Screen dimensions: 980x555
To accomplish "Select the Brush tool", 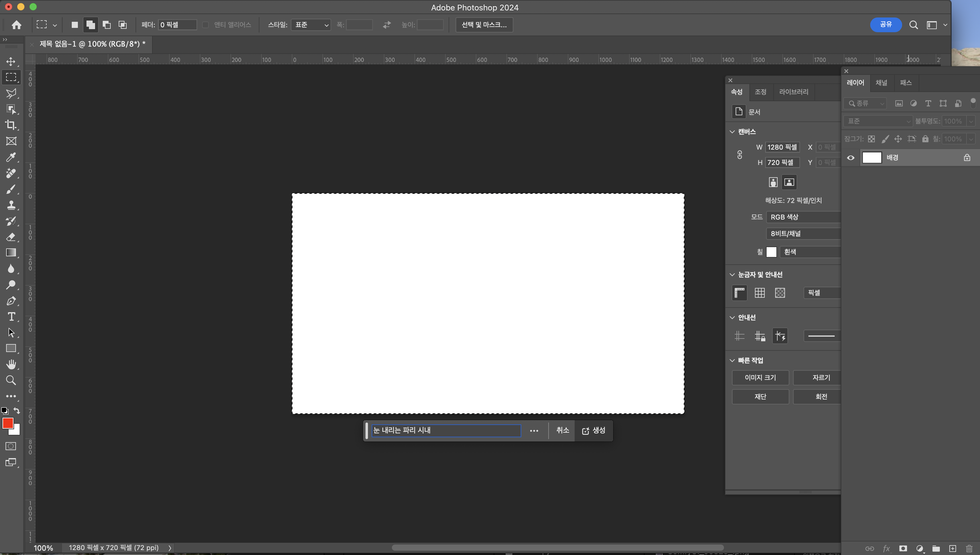I will click(11, 189).
